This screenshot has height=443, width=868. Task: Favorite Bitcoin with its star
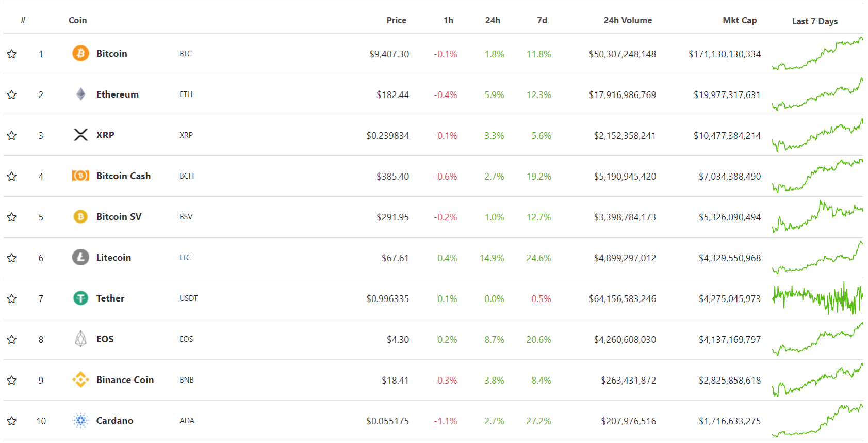pyautogui.click(x=12, y=54)
